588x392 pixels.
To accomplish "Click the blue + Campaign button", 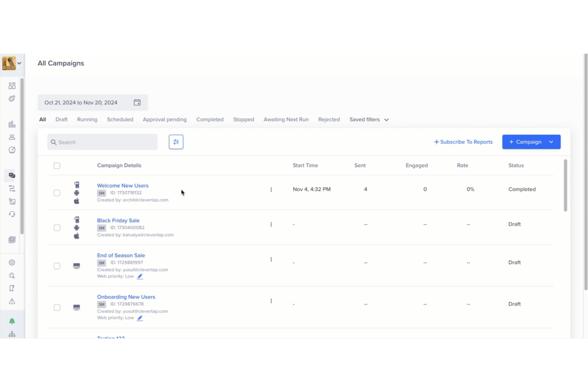I will (x=531, y=142).
